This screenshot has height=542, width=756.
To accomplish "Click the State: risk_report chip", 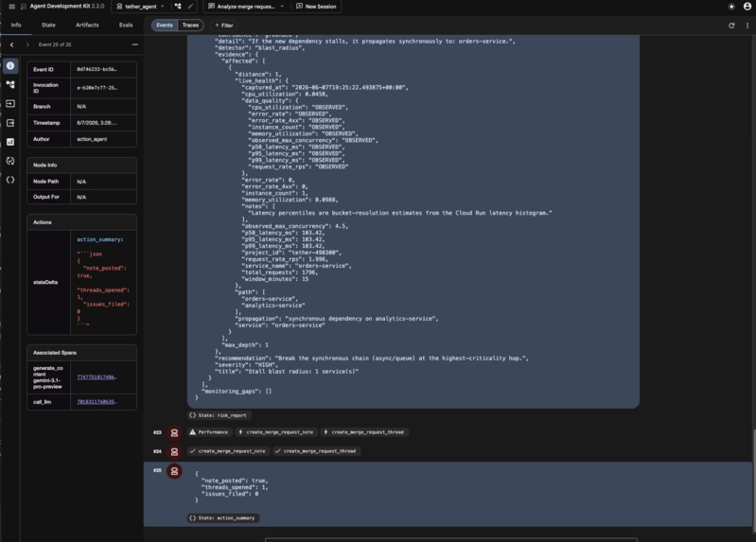I will (219, 415).
